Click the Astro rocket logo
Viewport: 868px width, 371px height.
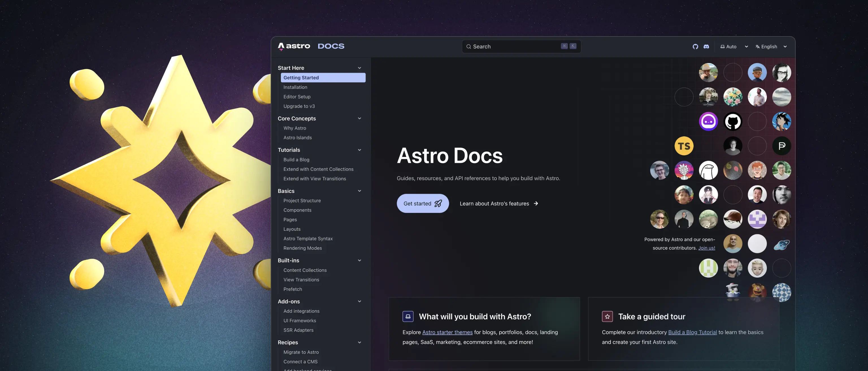click(282, 46)
